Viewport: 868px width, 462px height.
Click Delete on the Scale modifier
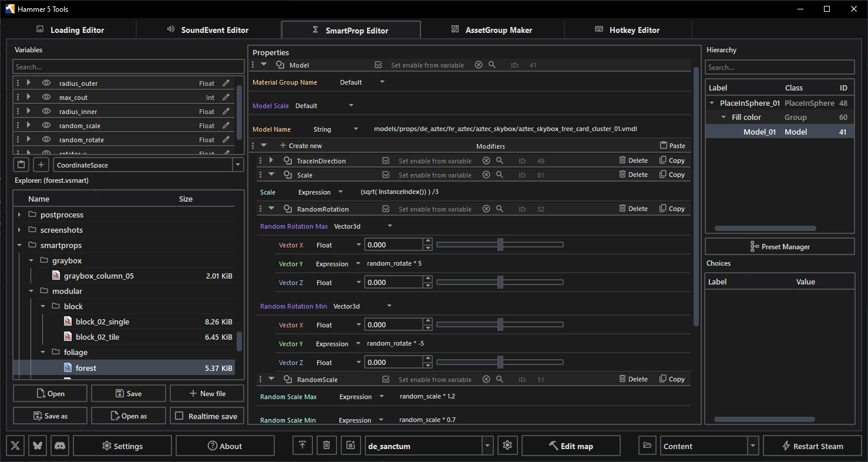(x=633, y=175)
